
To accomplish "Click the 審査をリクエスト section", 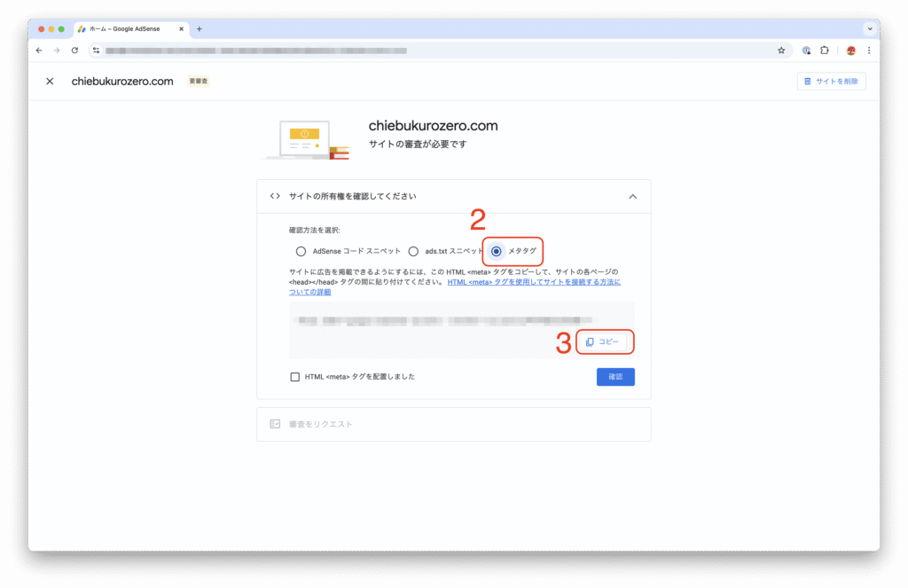I will pyautogui.click(x=454, y=424).
